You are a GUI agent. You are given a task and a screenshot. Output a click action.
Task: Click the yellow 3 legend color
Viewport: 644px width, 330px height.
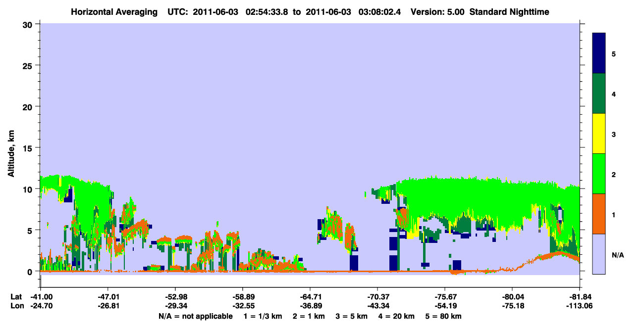coord(599,134)
